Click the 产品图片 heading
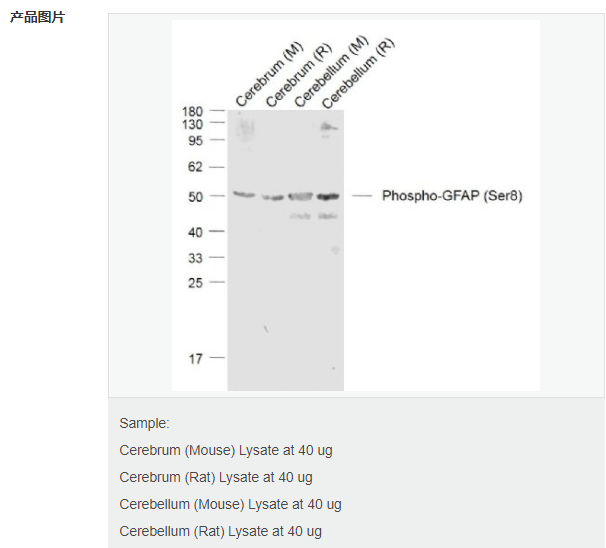The image size is (606, 548). [x=37, y=17]
